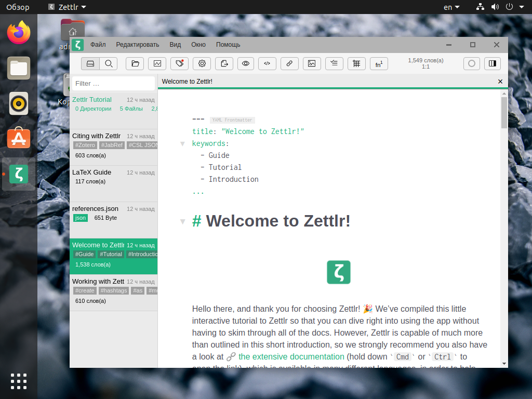
Task: Open the tag manager icon
Action: [x=179, y=63]
